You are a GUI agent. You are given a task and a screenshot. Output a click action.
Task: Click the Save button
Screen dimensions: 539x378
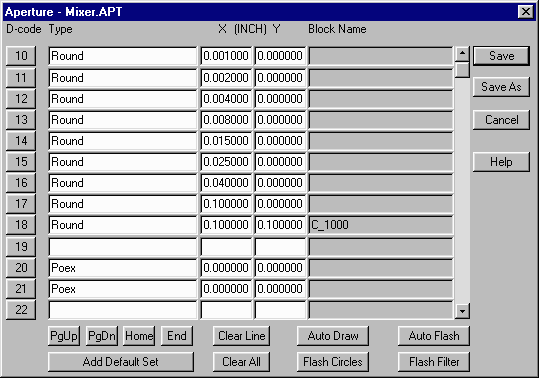click(501, 56)
